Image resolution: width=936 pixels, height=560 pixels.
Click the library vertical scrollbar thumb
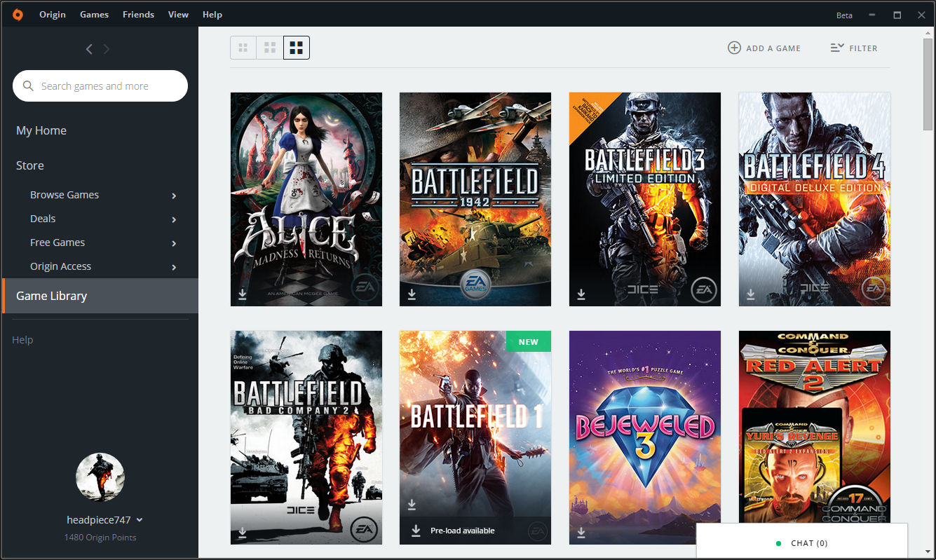(x=928, y=84)
